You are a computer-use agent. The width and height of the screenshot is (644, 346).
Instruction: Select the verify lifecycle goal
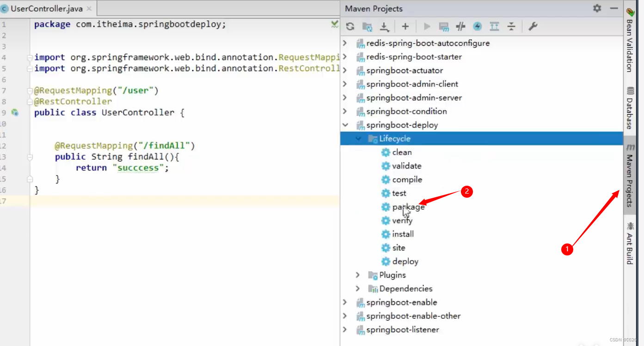tap(402, 220)
